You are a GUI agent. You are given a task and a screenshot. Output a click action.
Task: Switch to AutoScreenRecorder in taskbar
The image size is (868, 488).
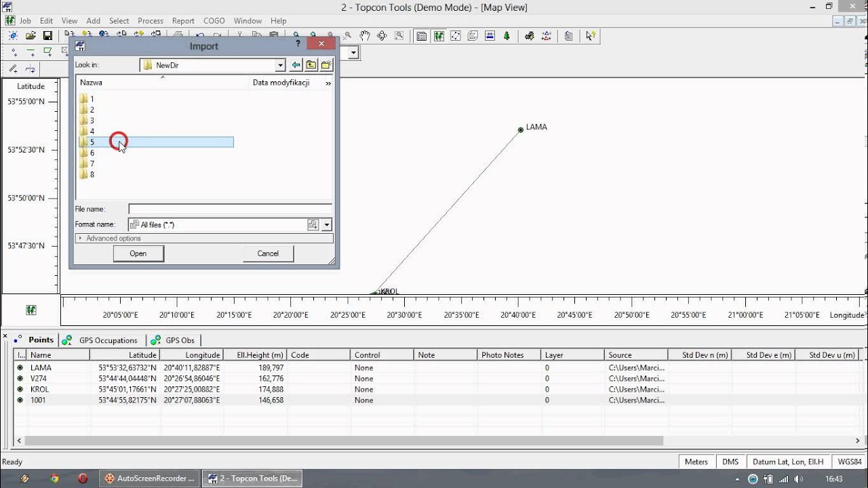(150, 479)
